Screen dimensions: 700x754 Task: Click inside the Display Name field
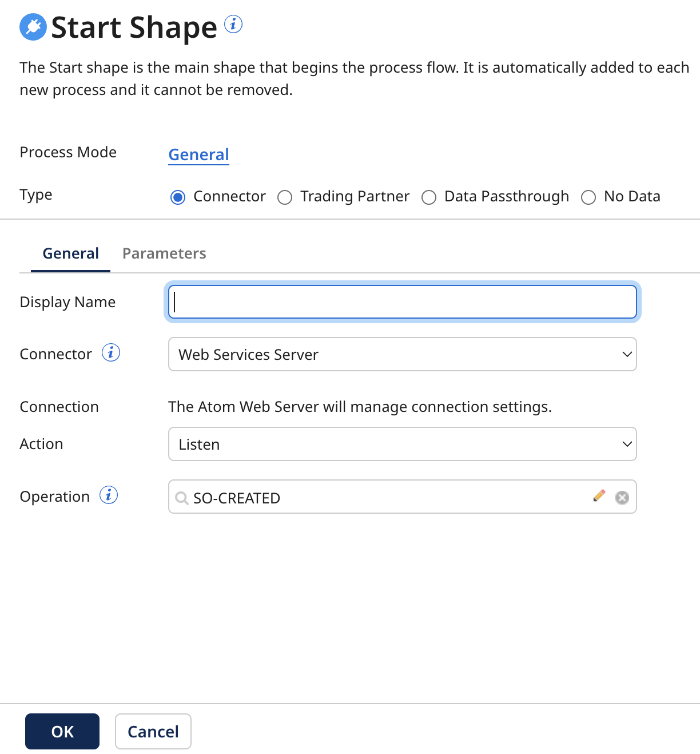pos(402,301)
